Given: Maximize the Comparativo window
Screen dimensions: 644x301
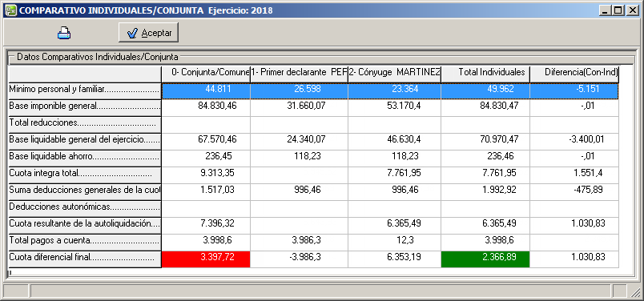Looking at the screenshot, I should [x=618, y=10].
